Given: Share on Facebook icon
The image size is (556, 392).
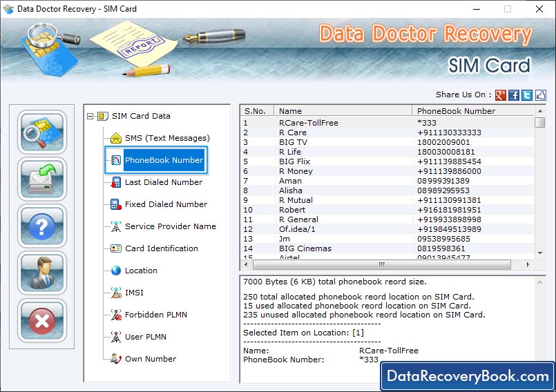Looking at the screenshot, I should [x=514, y=95].
